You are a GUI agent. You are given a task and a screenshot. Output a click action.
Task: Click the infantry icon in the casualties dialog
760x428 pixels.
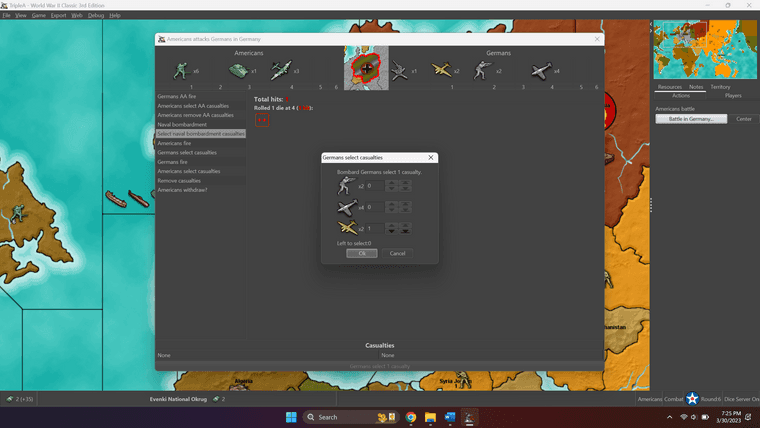click(x=347, y=185)
